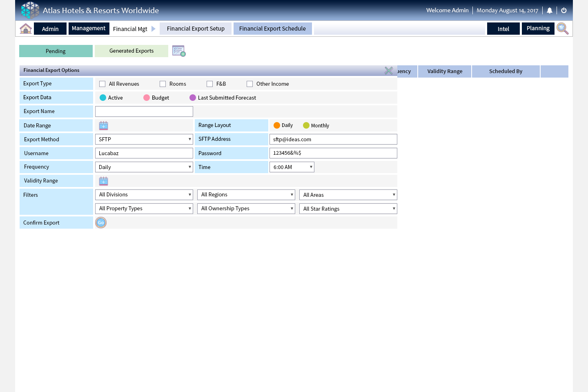This screenshot has height=392, width=588.
Task: Close the Financial Export Options panel
Action: [x=389, y=71]
